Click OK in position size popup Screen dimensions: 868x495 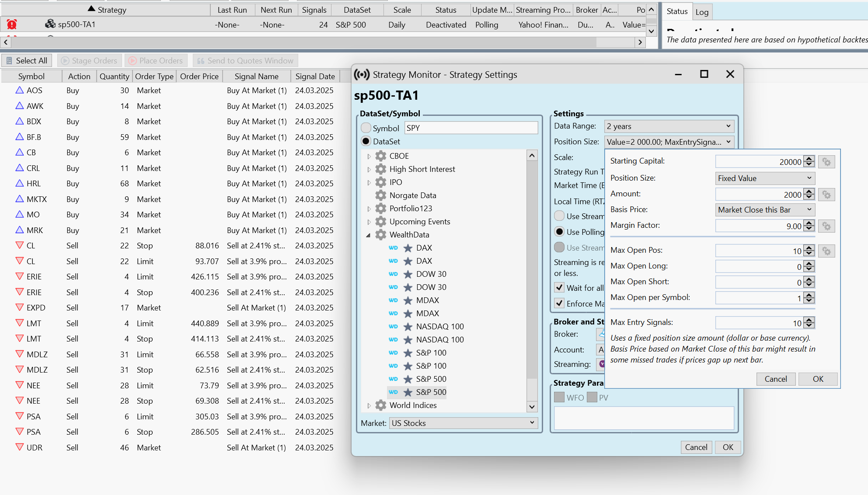click(818, 379)
